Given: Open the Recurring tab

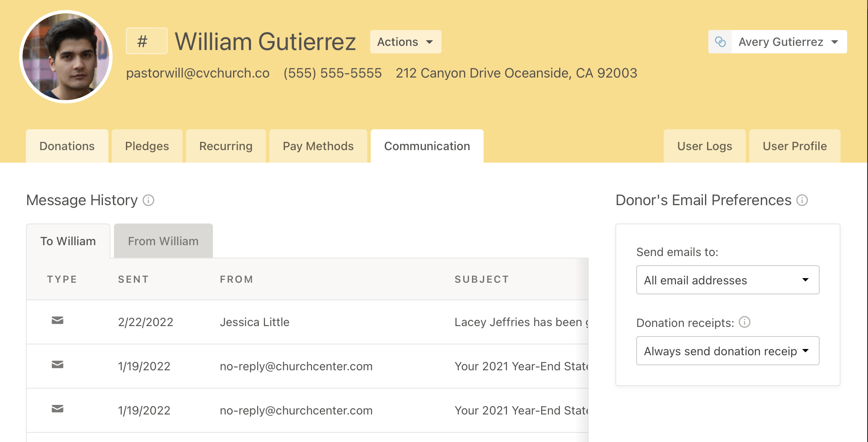Looking at the screenshot, I should [226, 146].
